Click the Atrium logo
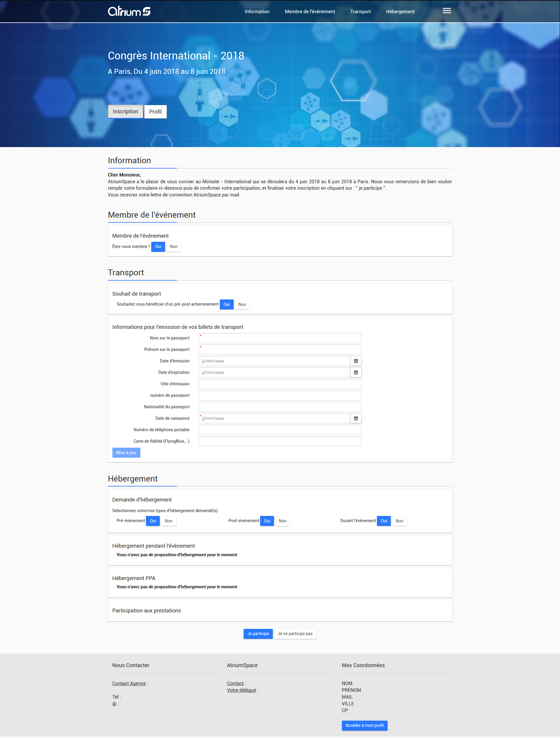The width and height of the screenshot is (560, 738). [129, 11]
